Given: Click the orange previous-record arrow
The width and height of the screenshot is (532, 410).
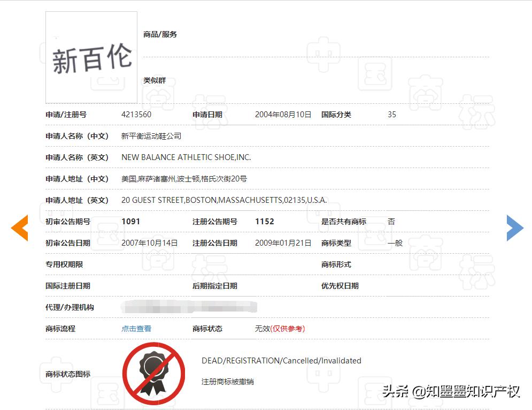Looking at the screenshot, I should [x=18, y=227].
